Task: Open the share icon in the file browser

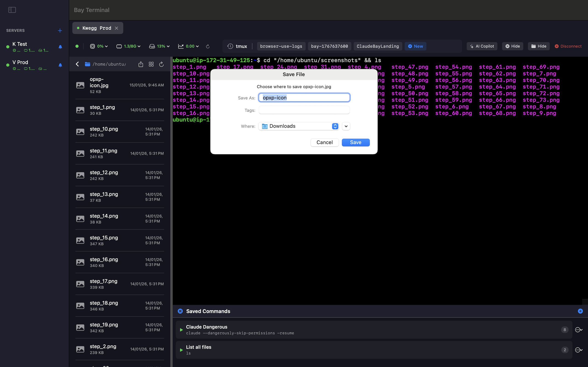Action: [x=141, y=64]
